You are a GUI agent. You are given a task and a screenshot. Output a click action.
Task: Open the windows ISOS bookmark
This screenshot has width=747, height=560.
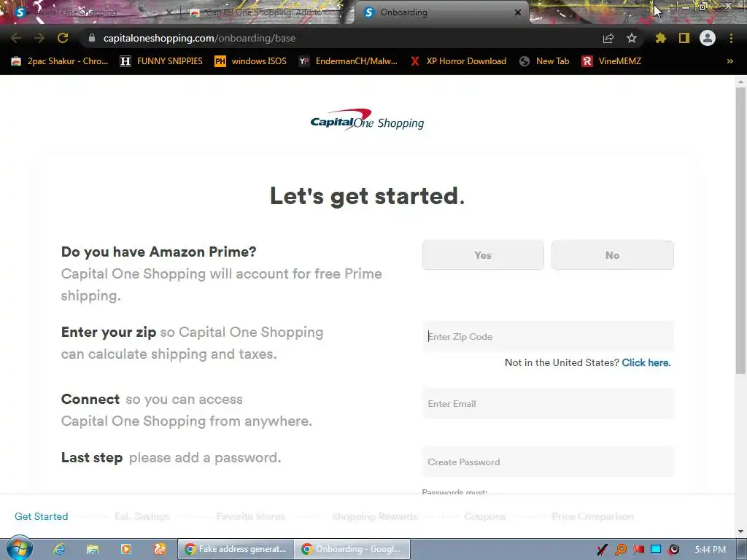pyautogui.click(x=251, y=61)
